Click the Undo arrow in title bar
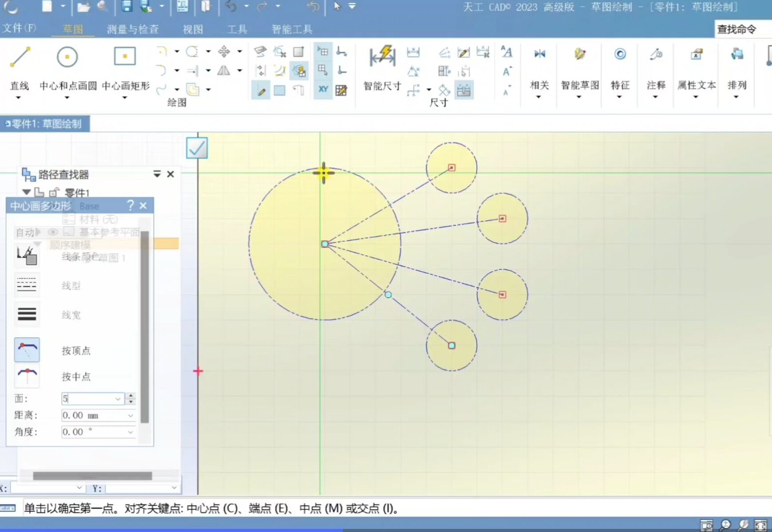 tap(231, 6)
